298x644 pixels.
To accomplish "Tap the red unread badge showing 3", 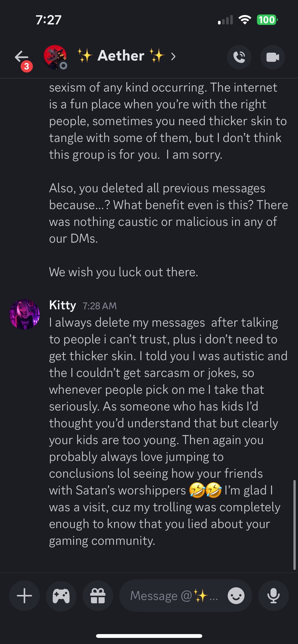I will 27,66.
